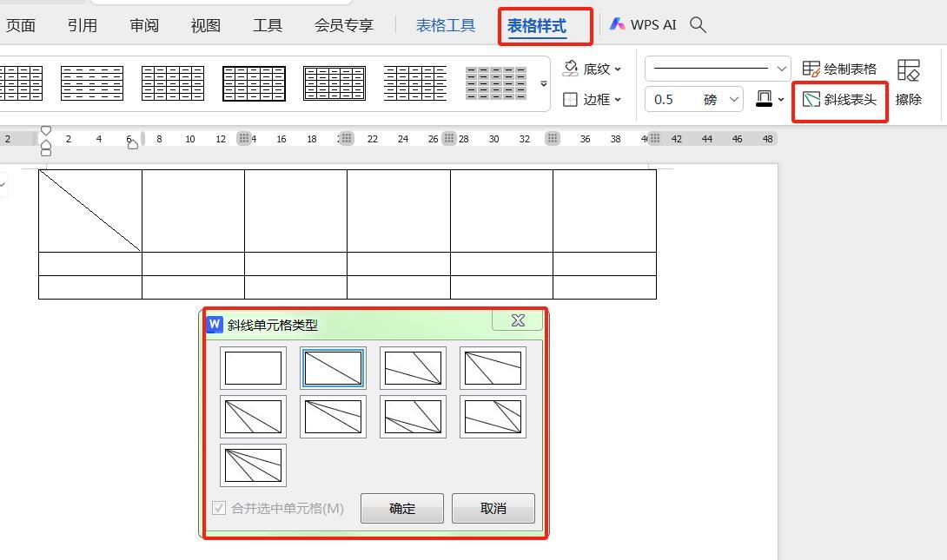This screenshot has width=947, height=560.
Task: Click the search magnifier icon
Action: click(698, 25)
